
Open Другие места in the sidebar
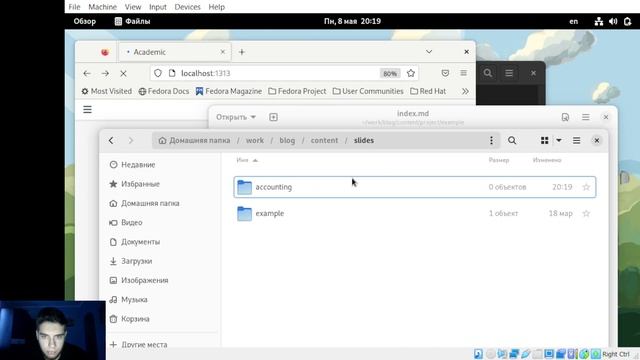point(138,344)
